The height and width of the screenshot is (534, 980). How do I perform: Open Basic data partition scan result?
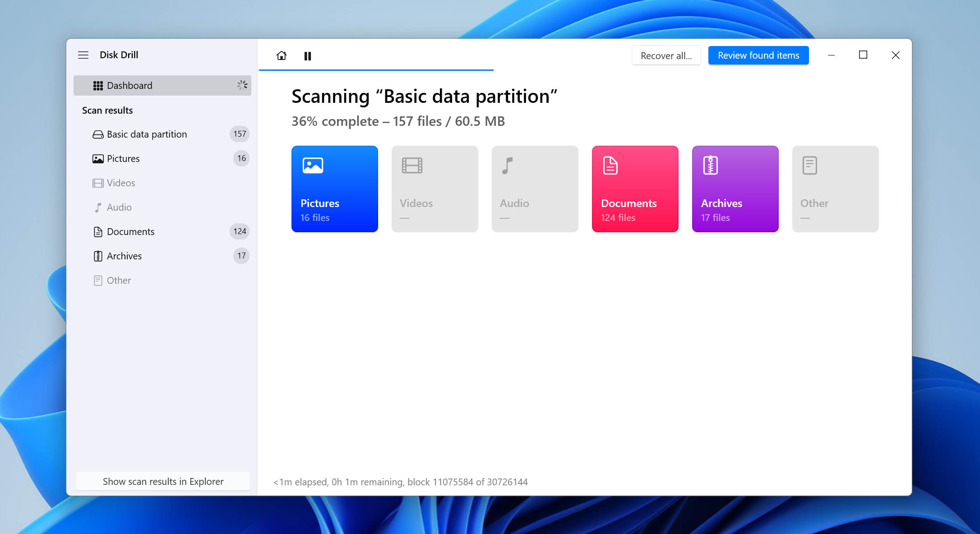(x=162, y=134)
